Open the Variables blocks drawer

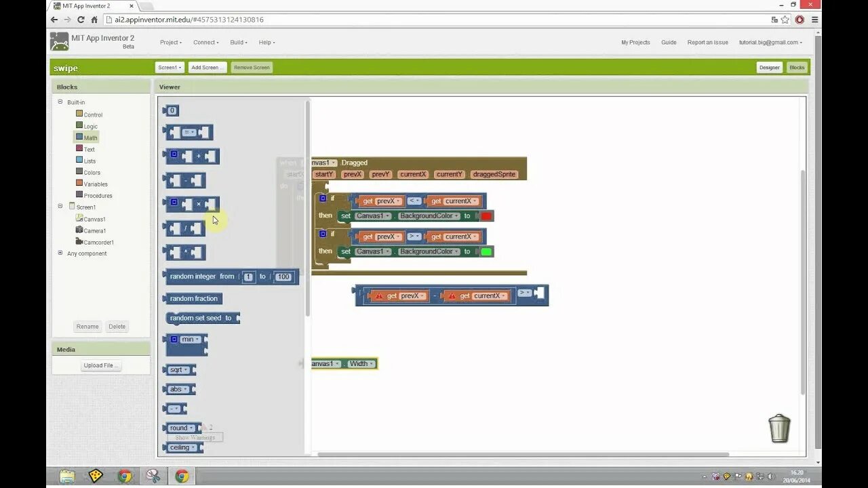click(x=96, y=184)
